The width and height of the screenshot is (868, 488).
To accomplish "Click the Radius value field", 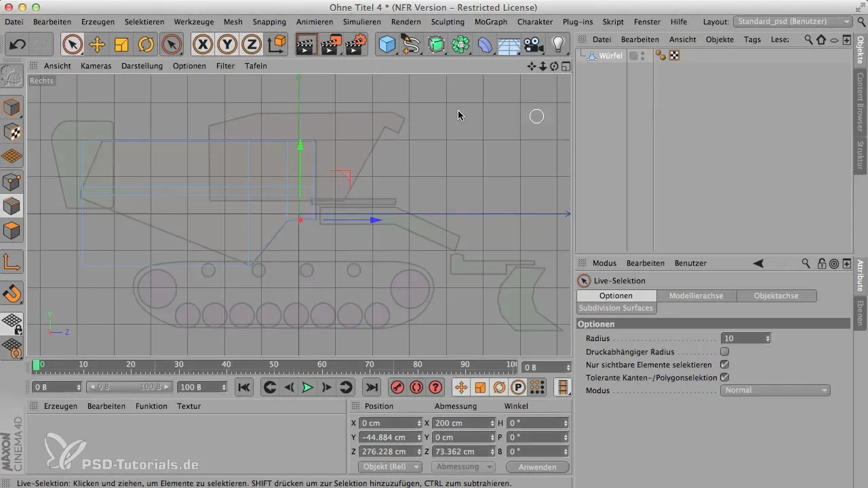I will click(744, 338).
